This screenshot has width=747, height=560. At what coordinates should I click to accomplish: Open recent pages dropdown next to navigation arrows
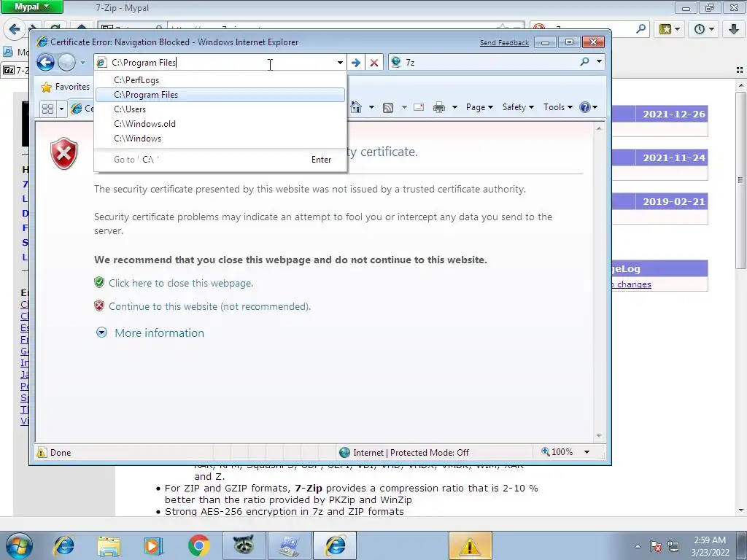pos(82,63)
